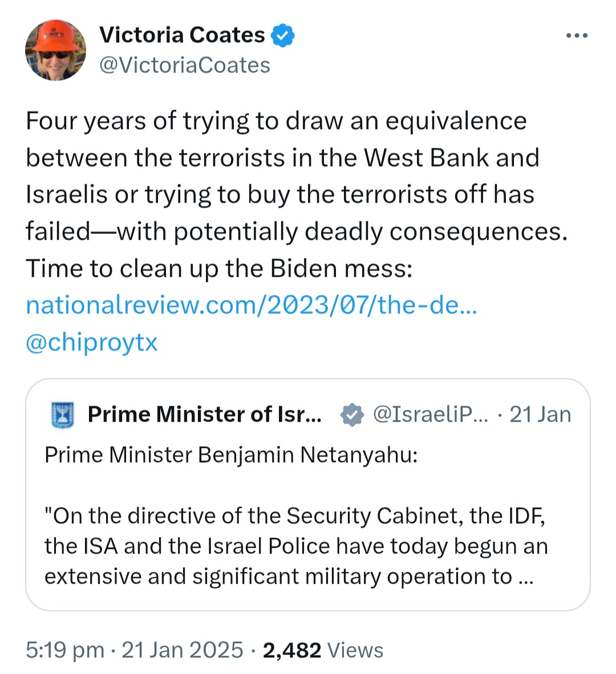Open the Prime Minister of Israel account name
The height and width of the screenshot is (674, 616).
204,414
